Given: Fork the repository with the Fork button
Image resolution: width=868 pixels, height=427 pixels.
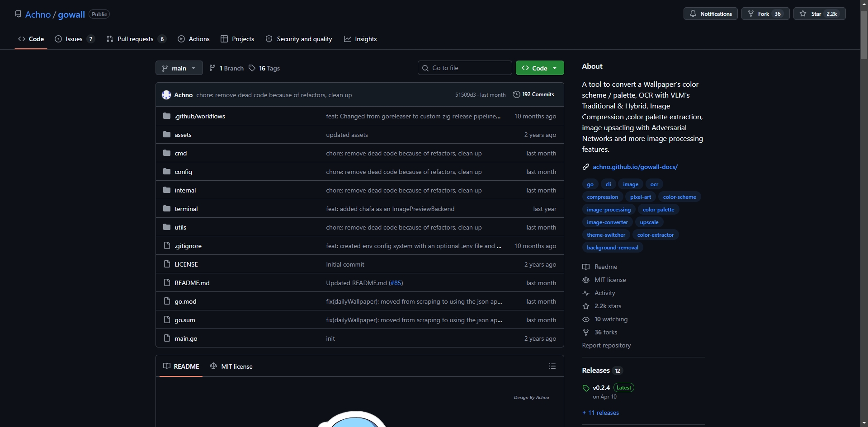Looking at the screenshot, I should (x=765, y=14).
